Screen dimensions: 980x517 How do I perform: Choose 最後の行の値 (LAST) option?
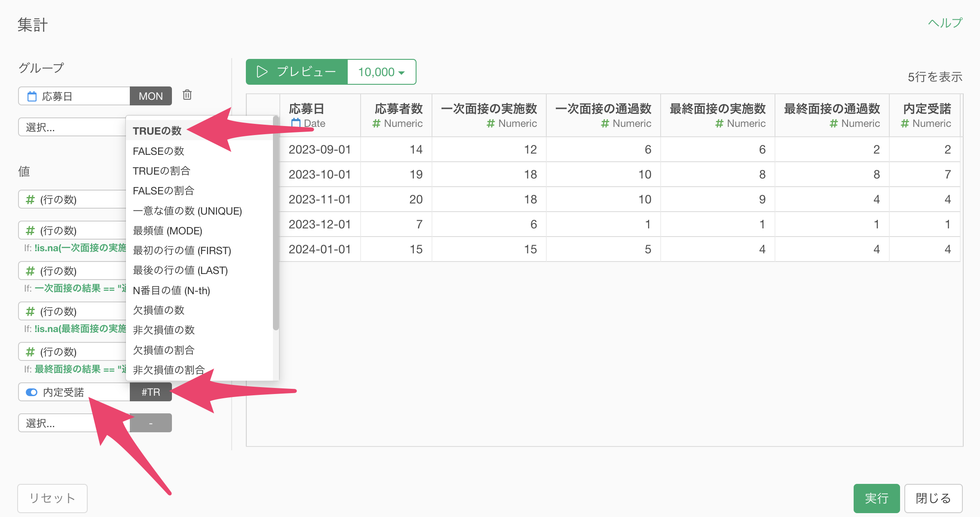pos(200,270)
